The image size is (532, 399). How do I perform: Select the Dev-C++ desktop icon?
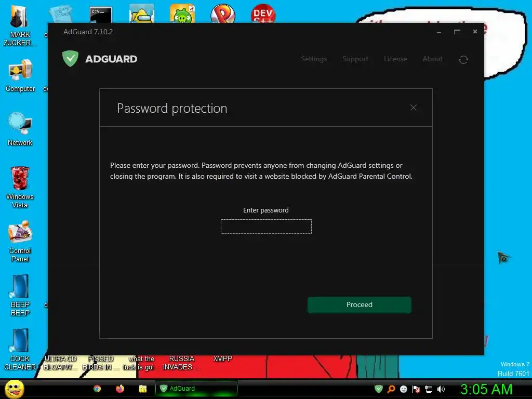click(x=263, y=14)
